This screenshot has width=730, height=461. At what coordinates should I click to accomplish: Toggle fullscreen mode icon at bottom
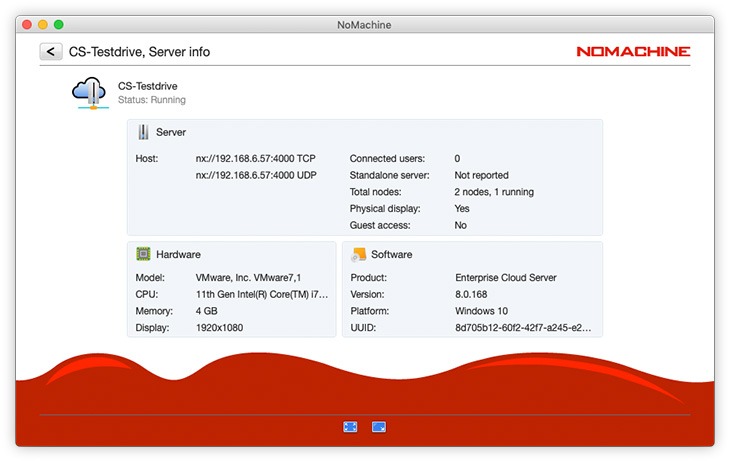(x=350, y=427)
